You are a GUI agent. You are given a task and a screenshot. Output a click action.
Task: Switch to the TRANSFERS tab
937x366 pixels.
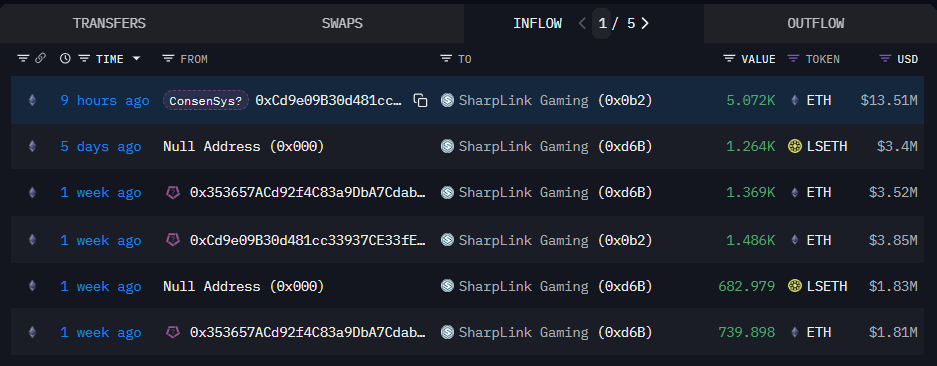click(109, 23)
